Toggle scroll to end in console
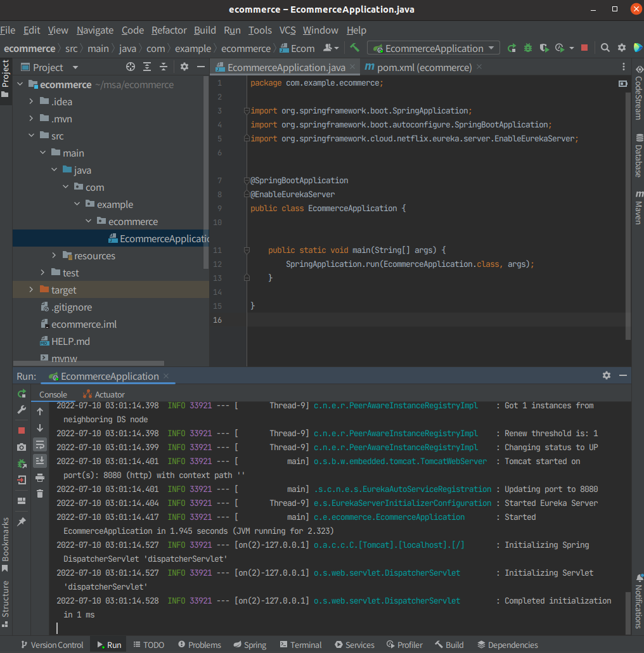Viewport: 644px width, 653px height. (x=40, y=460)
